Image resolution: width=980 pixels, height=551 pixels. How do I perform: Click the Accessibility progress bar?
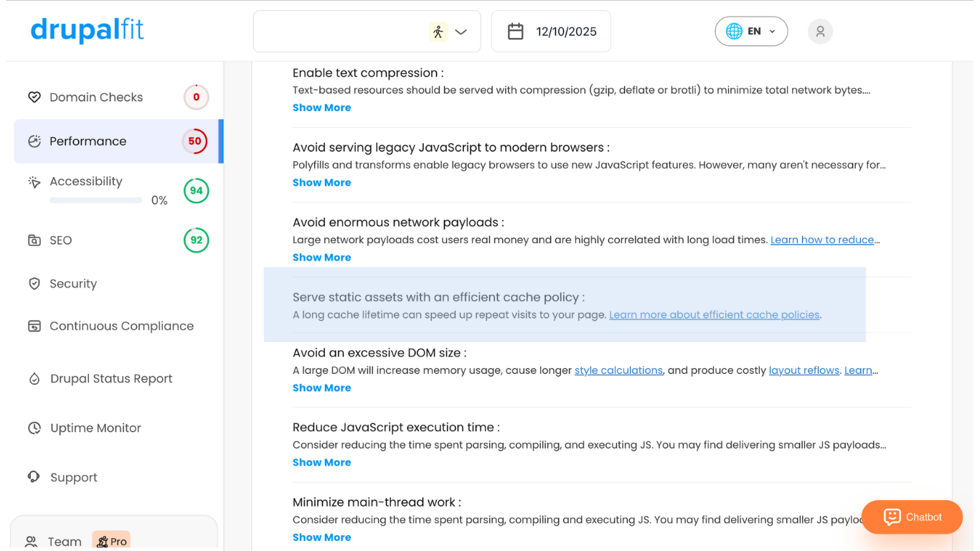tap(96, 201)
